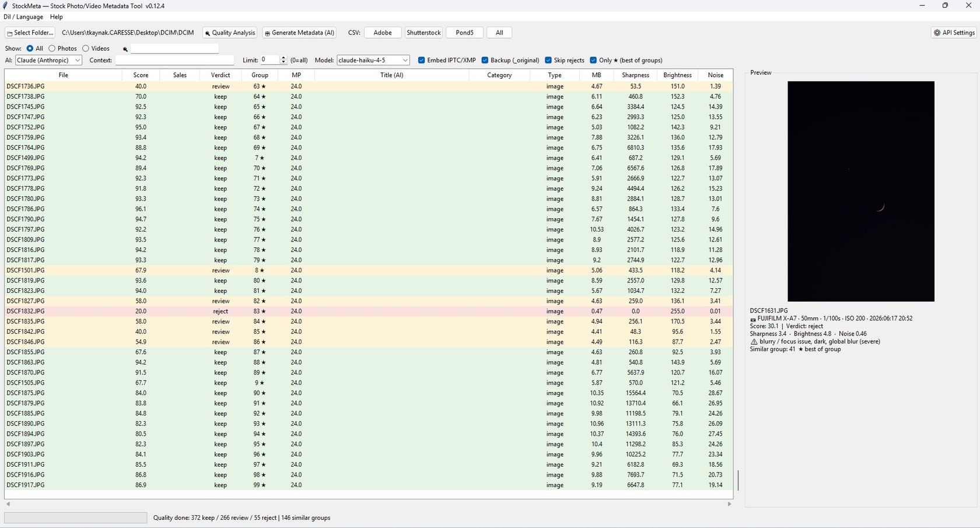This screenshot has width=980, height=528.
Task: Sort by the Sales column header
Action: point(180,75)
